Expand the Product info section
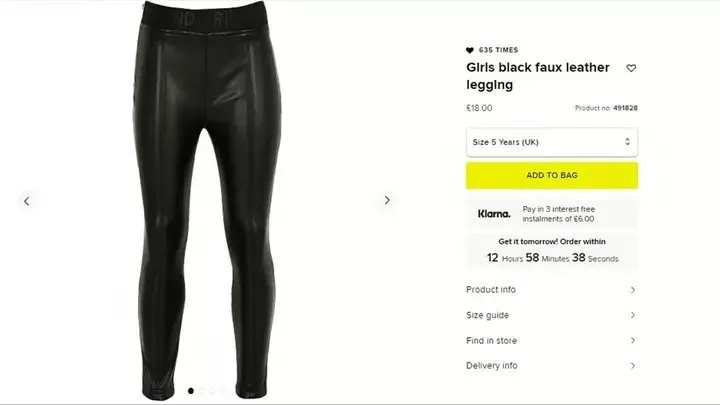Image resolution: width=720 pixels, height=405 pixels. pyautogui.click(x=552, y=290)
